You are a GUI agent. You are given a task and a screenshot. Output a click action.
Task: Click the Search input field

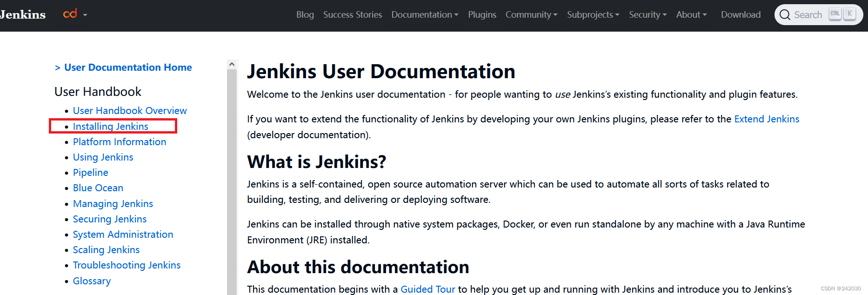click(x=819, y=14)
